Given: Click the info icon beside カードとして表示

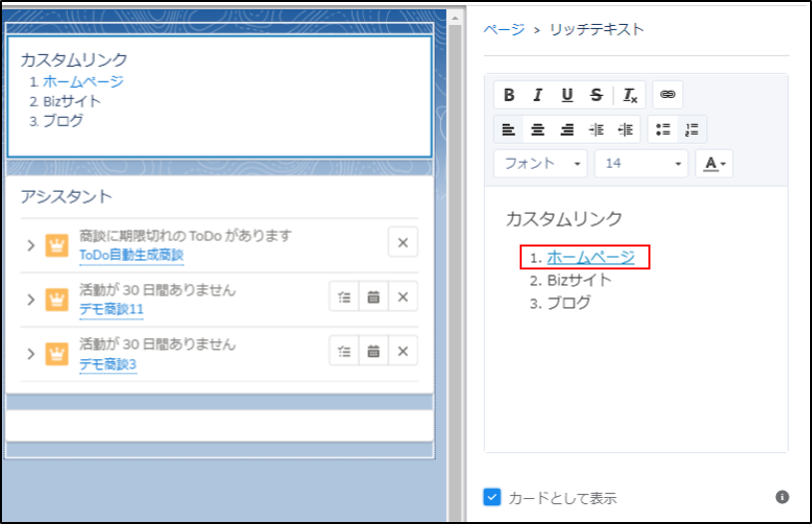Looking at the screenshot, I should [x=782, y=497].
